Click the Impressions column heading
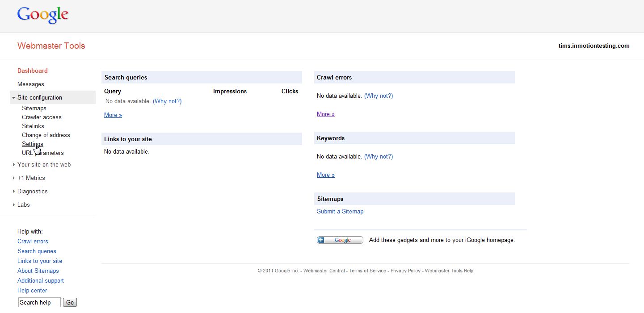 [230, 91]
